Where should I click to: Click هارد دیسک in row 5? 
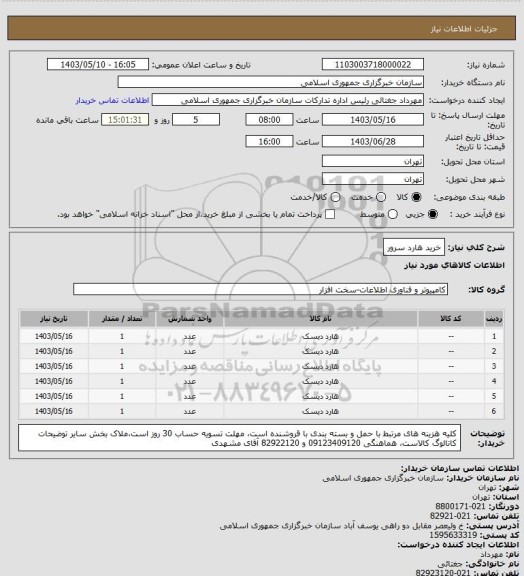point(320,396)
